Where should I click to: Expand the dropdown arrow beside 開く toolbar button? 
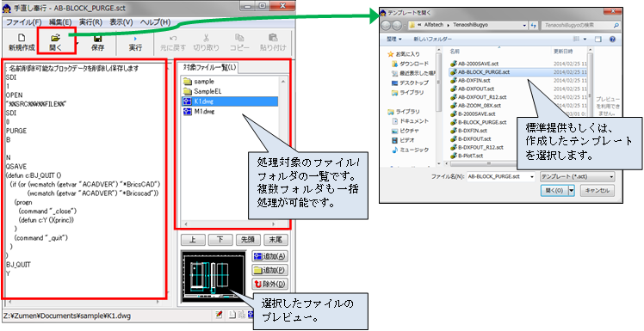[x=77, y=43]
